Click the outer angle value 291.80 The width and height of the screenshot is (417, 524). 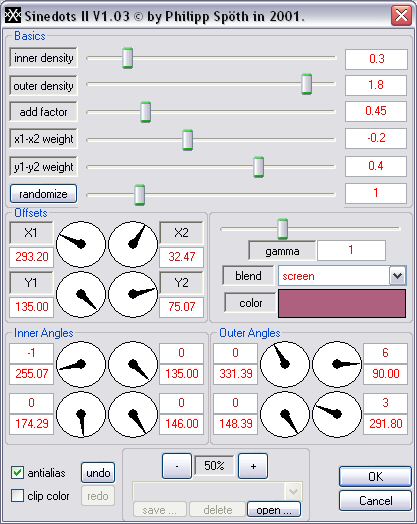[x=385, y=424]
